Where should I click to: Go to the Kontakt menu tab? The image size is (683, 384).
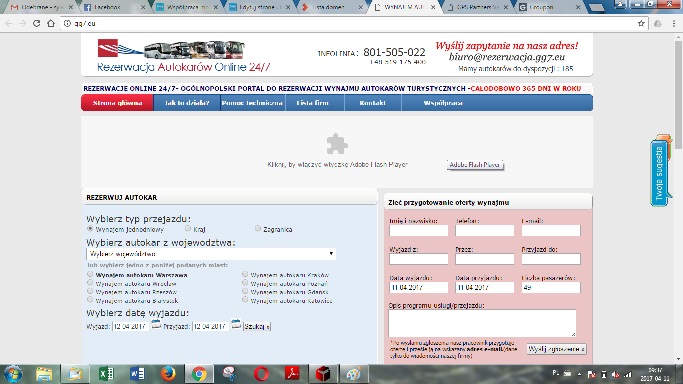click(x=372, y=103)
